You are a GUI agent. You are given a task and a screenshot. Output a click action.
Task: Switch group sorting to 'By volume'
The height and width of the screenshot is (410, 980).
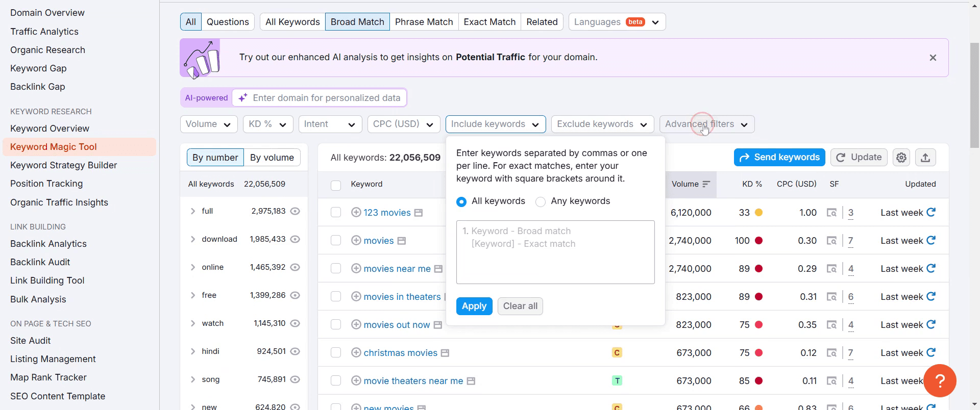coord(272,158)
